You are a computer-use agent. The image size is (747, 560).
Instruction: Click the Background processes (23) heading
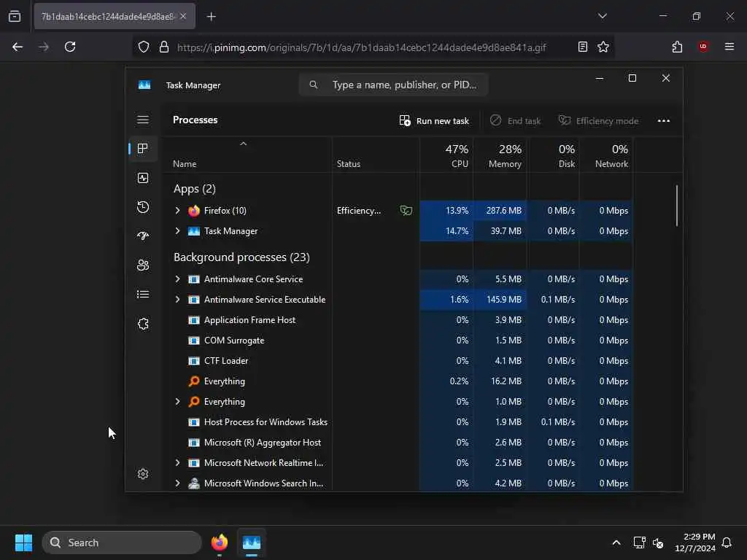coord(241,257)
